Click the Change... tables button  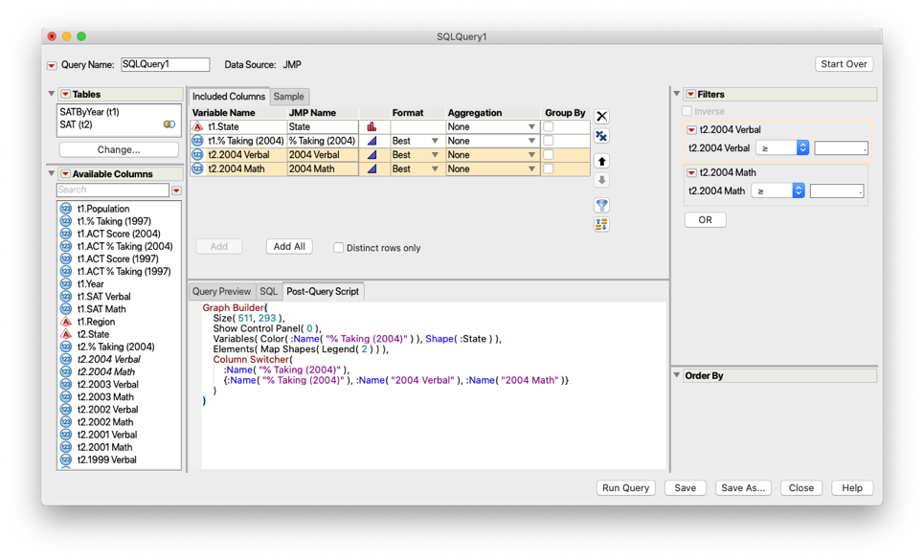[x=119, y=150]
